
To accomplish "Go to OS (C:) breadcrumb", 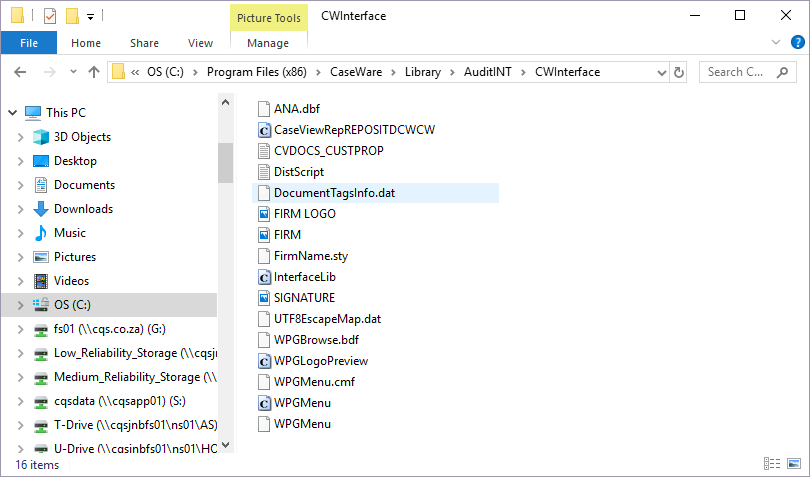I will [x=165, y=72].
